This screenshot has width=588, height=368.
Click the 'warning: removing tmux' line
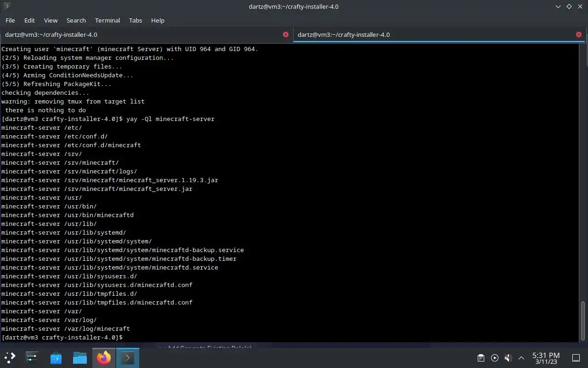click(x=73, y=101)
